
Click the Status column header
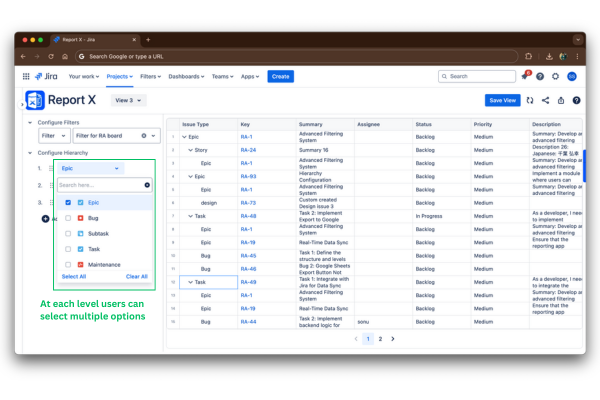click(424, 124)
